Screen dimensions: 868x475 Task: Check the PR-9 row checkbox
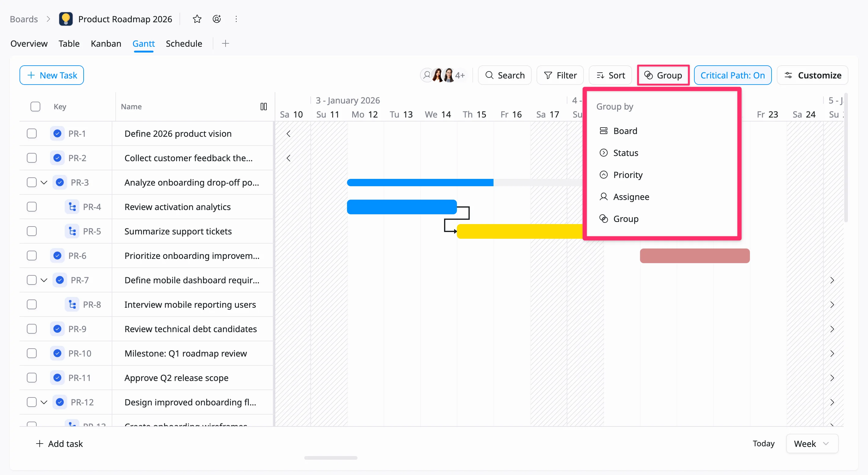(32, 329)
